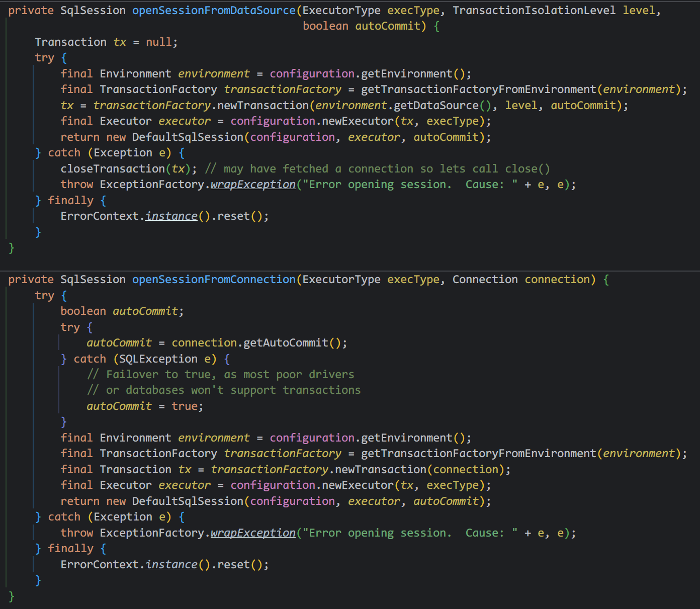Click wrapException in the openSessionFromConnection method
The width and height of the screenshot is (700, 609).
pyautogui.click(x=253, y=533)
